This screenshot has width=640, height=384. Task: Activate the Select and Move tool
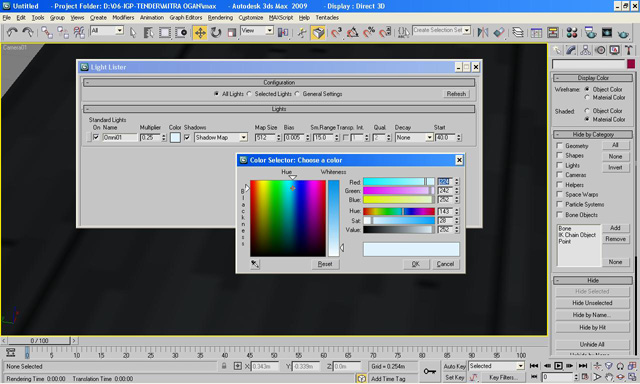pos(200,32)
